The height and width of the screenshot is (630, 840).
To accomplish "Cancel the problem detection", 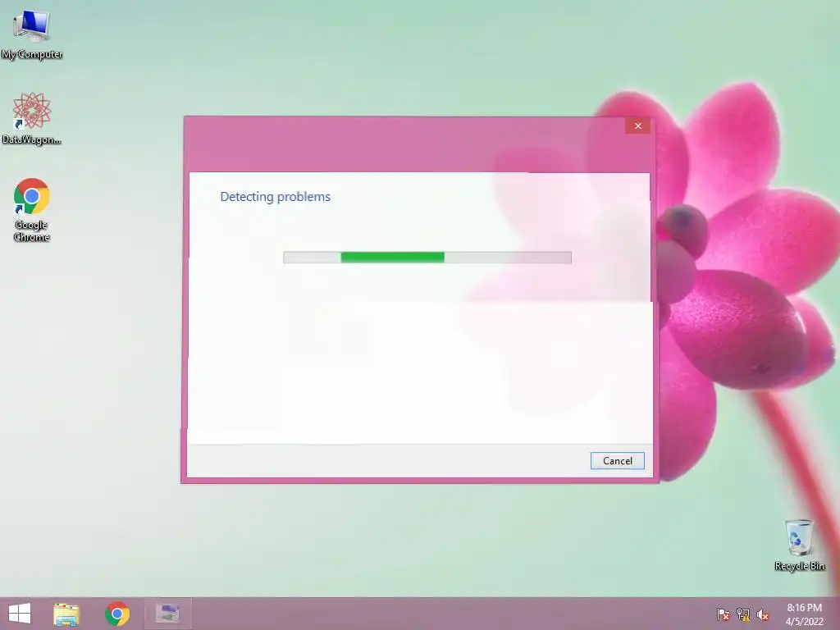I will tap(617, 461).
